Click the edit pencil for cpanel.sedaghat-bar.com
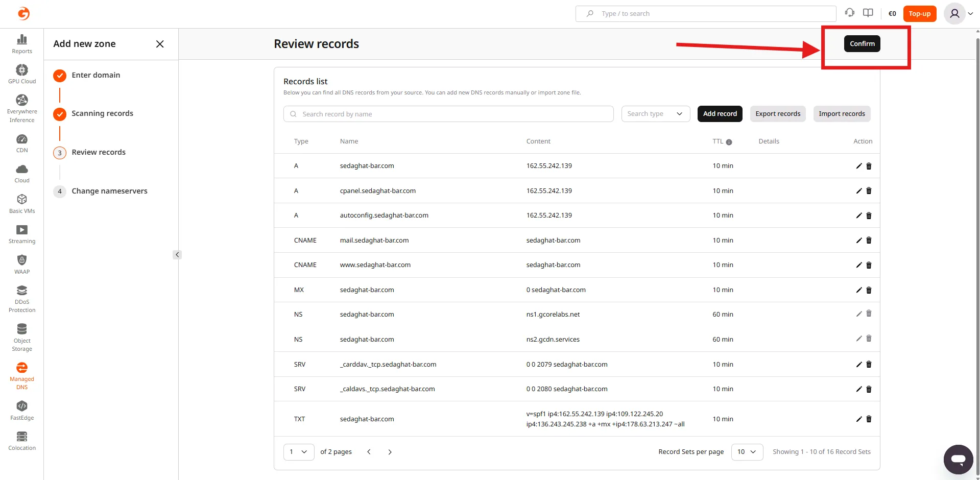The image size is (980, 480). coord(858,191)
